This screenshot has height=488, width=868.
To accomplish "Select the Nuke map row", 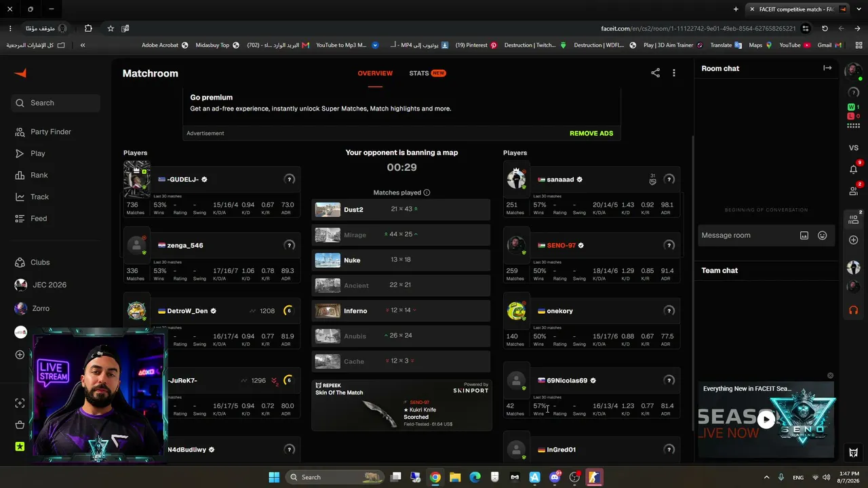I will coord(401,260).
